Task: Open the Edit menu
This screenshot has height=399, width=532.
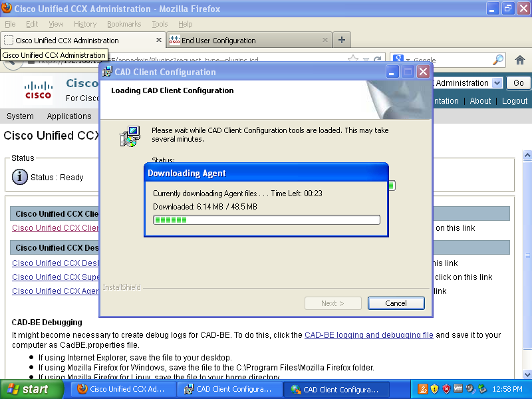Action: tap(32, 24)
